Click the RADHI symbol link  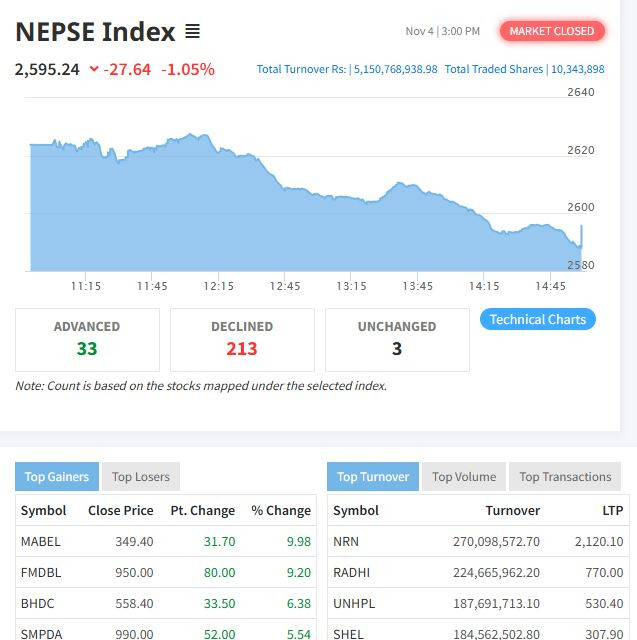[x=351, y=572]
